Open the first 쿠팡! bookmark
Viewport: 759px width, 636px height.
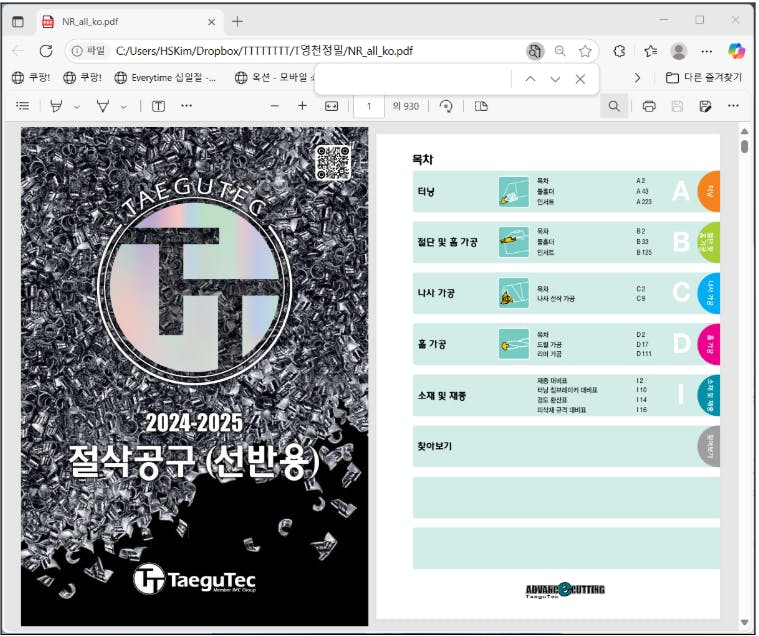tap(30, 77)
